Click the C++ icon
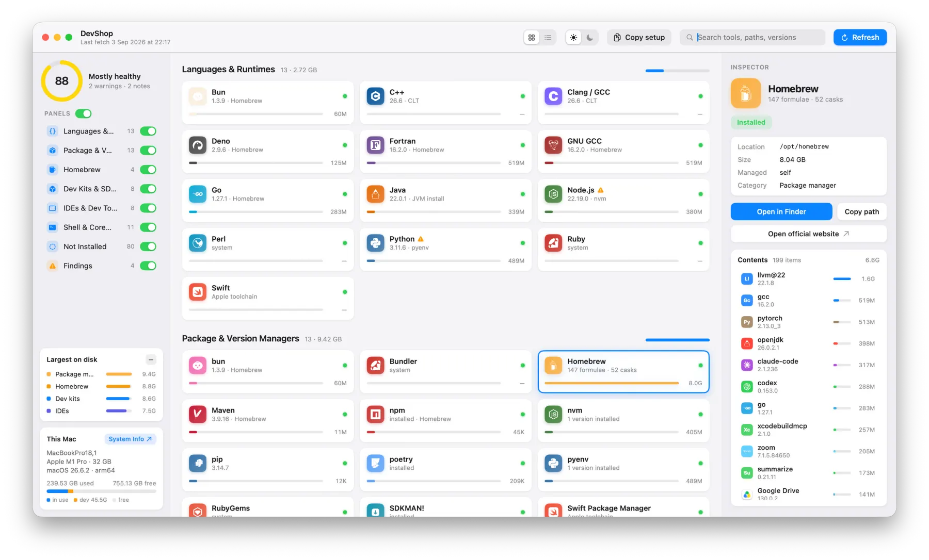This screenshot has height=560, width=929. (376, 96)
